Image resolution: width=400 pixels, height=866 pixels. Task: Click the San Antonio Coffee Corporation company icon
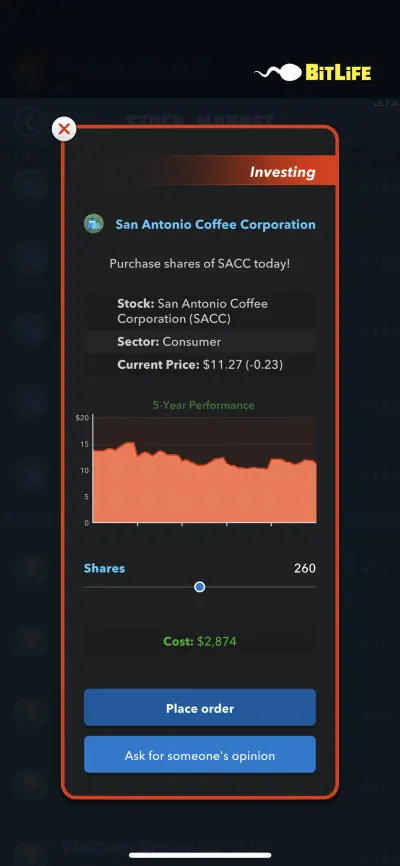[x=94, y=224]
